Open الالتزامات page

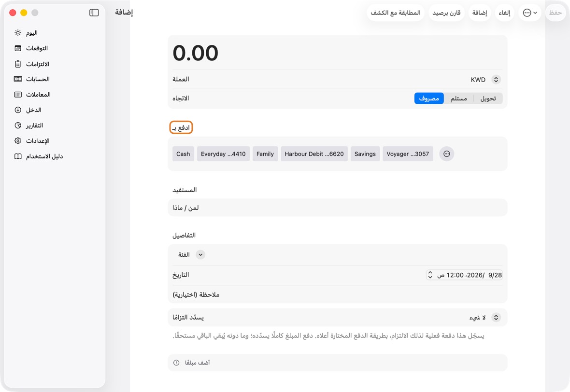click(x=38, y=64)
